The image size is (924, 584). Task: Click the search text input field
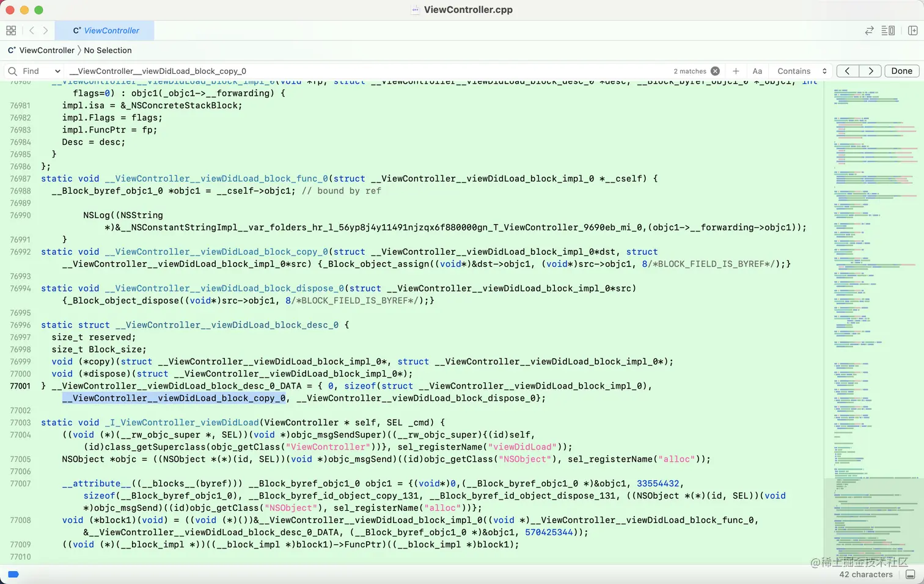367,71
